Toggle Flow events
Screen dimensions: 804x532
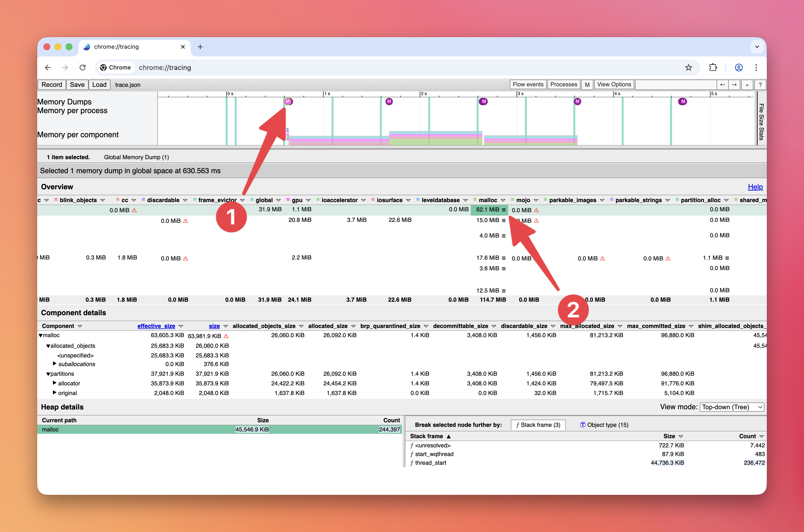(x=528, y=84)
